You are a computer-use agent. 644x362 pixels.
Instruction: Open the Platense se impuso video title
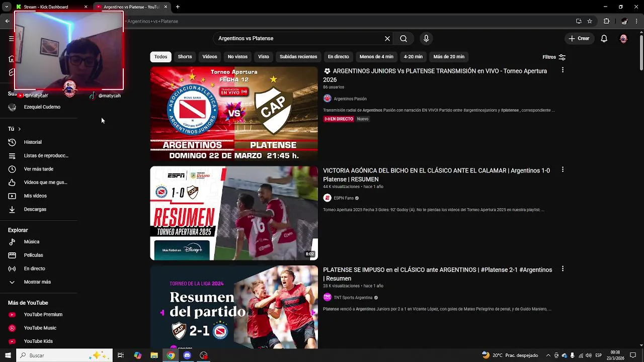coord(437,274)
